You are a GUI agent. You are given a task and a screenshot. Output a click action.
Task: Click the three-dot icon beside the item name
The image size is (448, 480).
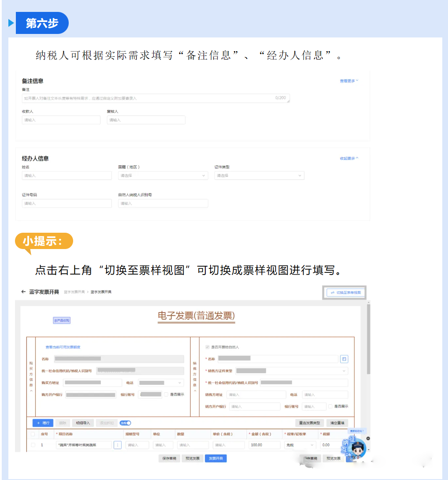118,445
